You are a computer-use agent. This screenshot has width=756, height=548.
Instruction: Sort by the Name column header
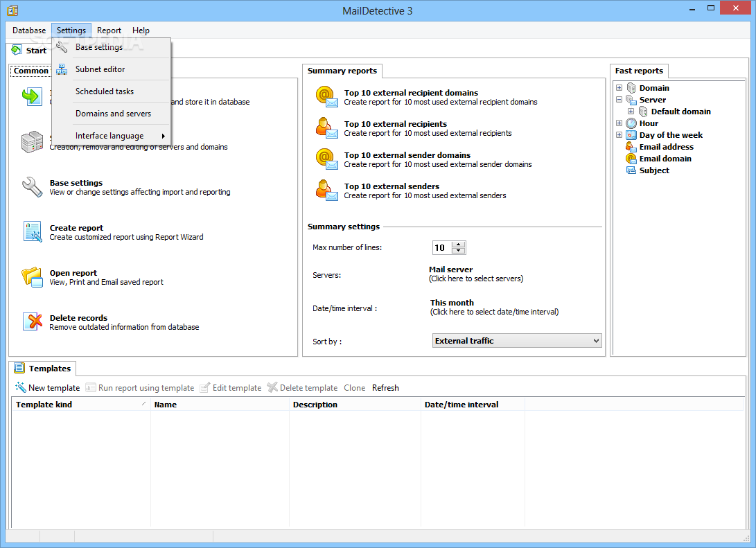click(x=220, y=405)
